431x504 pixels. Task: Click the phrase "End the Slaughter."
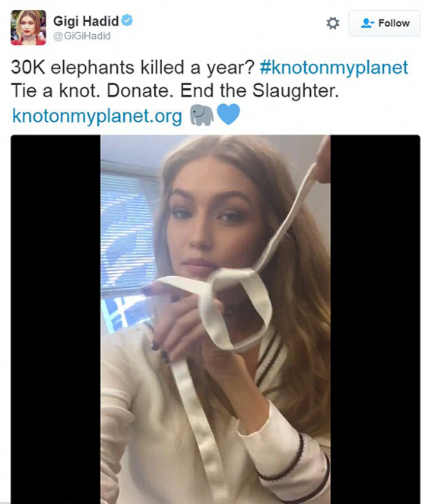pyautogui.click(x=259, y=91)
